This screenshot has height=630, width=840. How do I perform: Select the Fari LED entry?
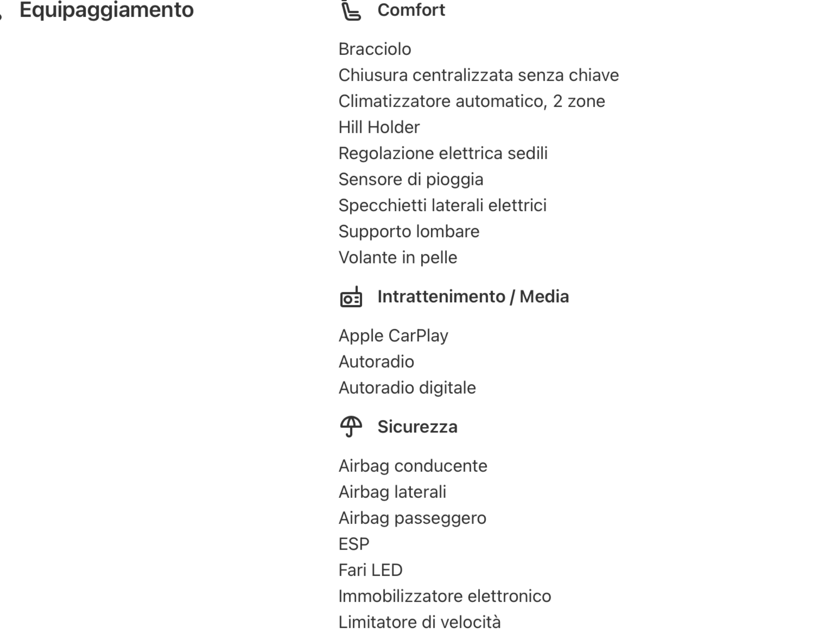pos(370,570)
